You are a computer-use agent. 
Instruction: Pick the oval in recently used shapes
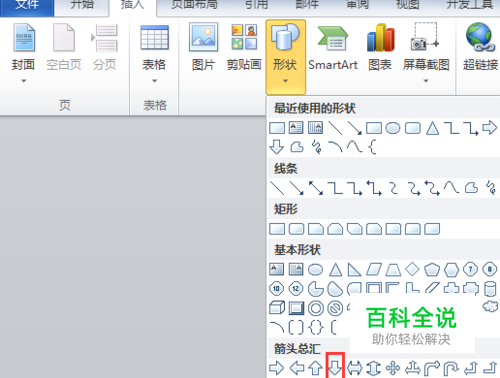click(393, 128)
